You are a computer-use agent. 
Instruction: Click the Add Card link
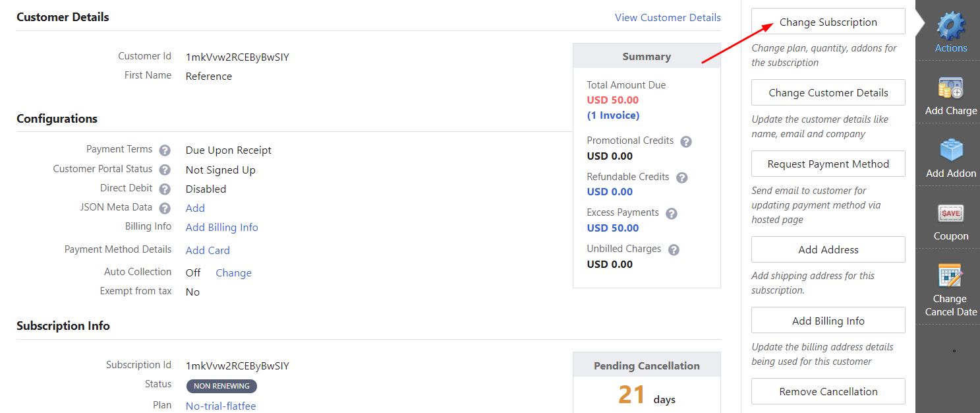point(208,251)
